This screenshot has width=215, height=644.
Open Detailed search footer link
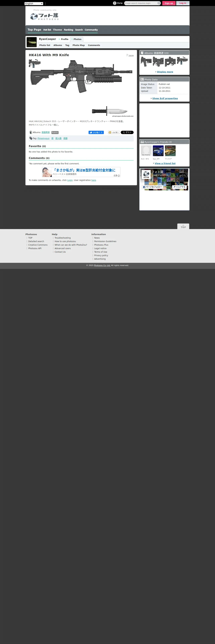click(36, 241)
